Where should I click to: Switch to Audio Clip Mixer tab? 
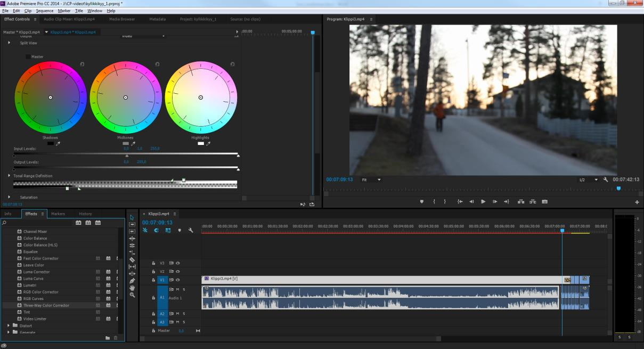click(x=69, y=19)
